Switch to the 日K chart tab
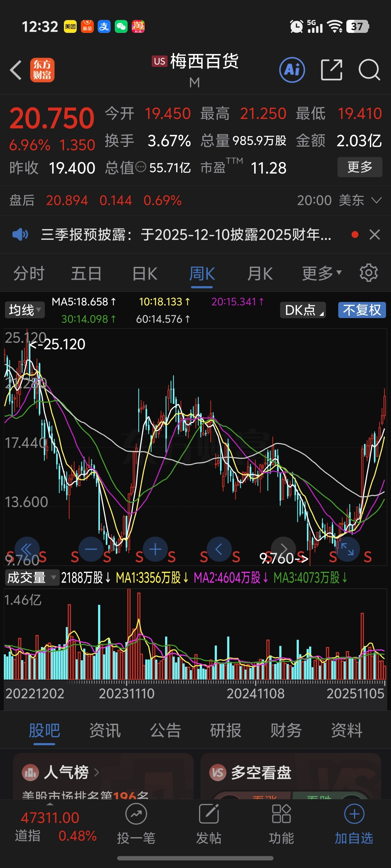391x868 pixels. point(145,273)
